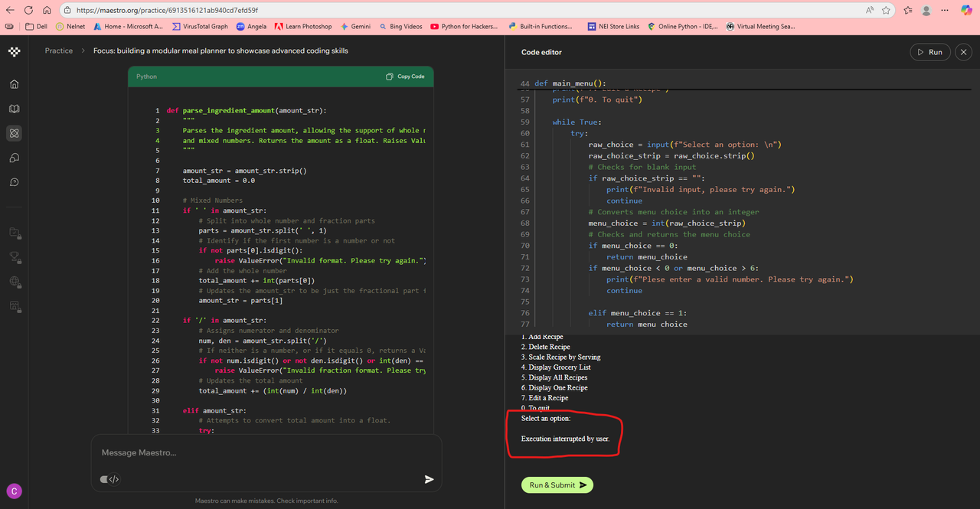Click sticky header 'def main_menu():' line

(570, 83)
